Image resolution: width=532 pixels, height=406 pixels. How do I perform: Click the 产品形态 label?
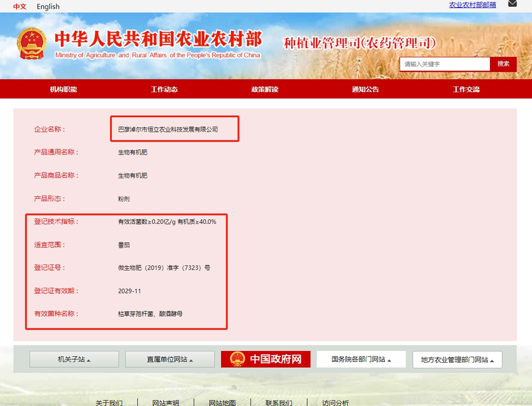point(49,199)
